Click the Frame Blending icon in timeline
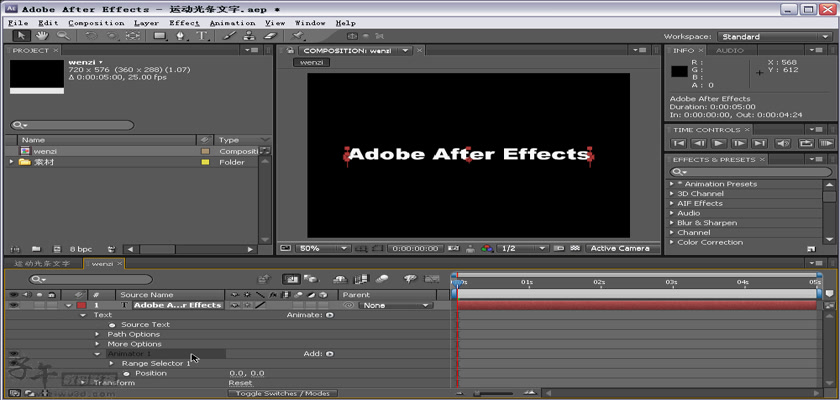Viewport: 840px width, 400px height. pyautogui.click(x=362, y=279)
